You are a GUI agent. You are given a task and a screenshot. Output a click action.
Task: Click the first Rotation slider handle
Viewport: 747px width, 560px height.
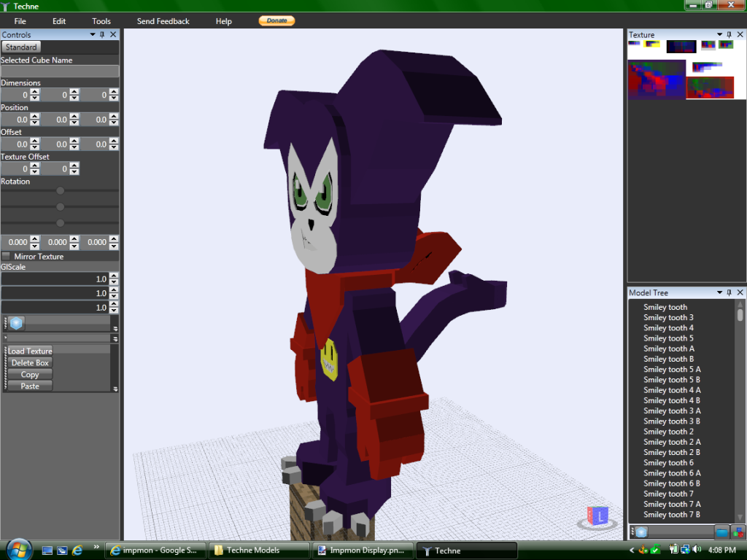tap(60, 190)
